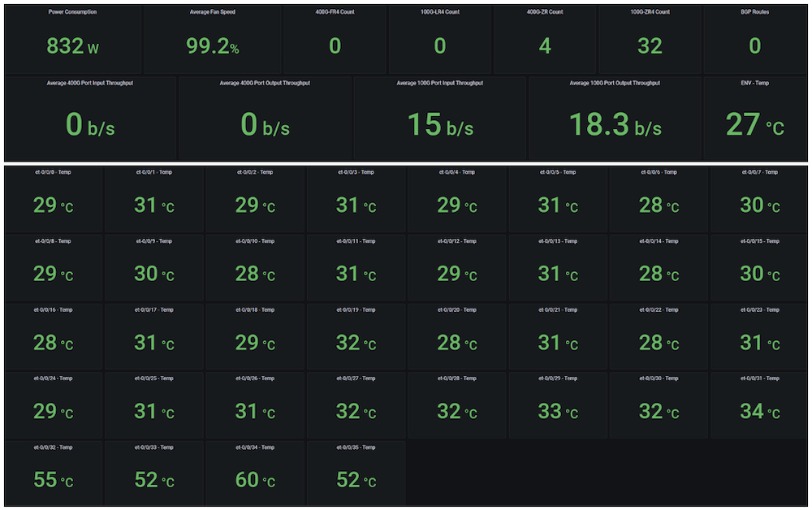This screenshot has height=510, width=812.
Task: Click the 15 b/s throughput value
Action: (439, 125)
